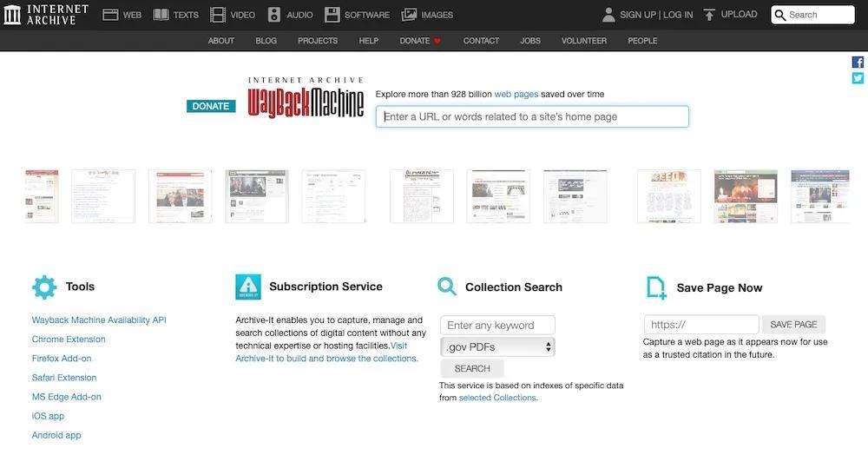Go to the Volunteer page
This screenshot has width=868, height=455.
pyautogui.click(x=584, y=41)
